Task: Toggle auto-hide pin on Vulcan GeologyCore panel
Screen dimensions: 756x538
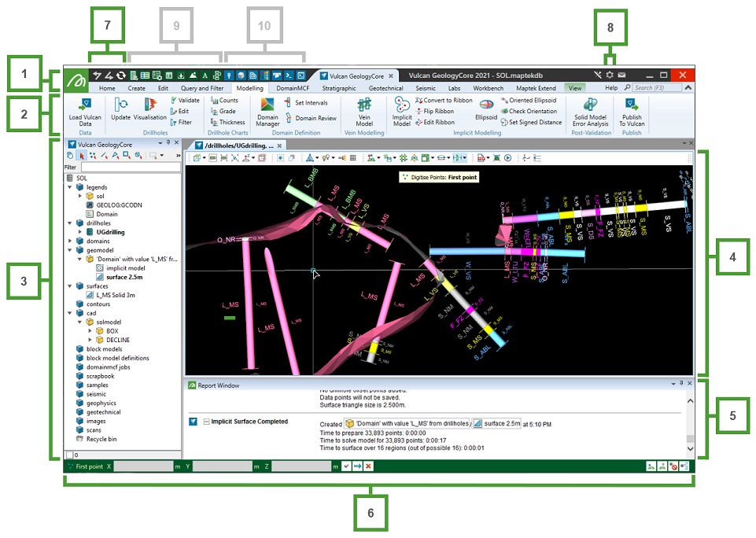Action: coord(168,142)
